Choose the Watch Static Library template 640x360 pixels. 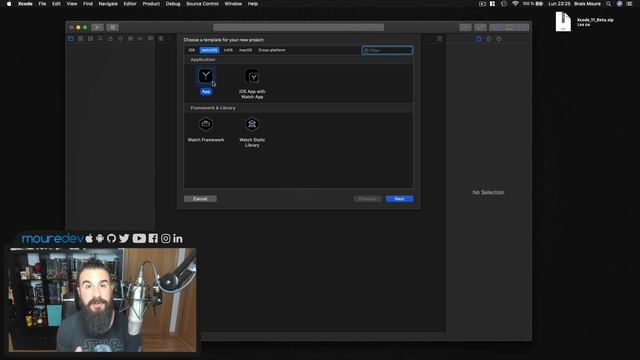[252, 132]
